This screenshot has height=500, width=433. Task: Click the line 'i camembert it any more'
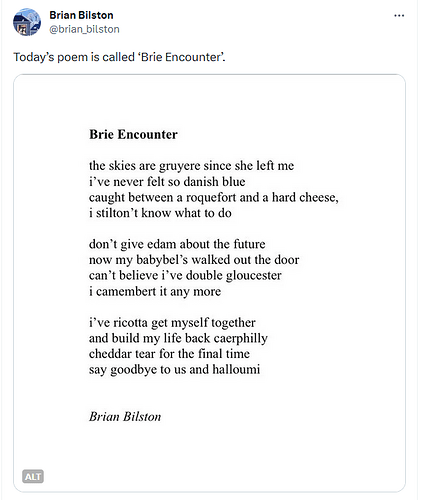point(155,291)
